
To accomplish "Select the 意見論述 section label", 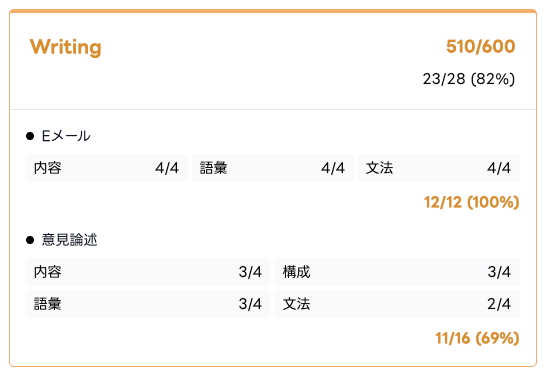I will coord(69,240).
